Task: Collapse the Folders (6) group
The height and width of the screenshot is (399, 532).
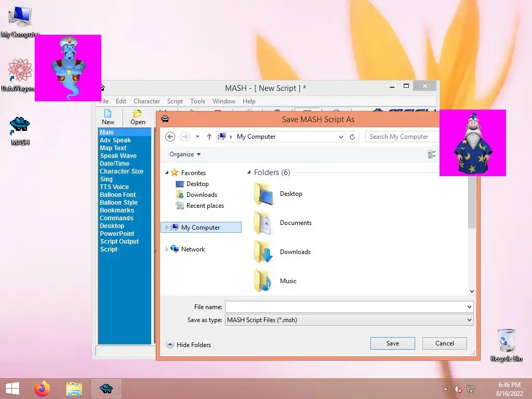Action: tap(249, 172)
